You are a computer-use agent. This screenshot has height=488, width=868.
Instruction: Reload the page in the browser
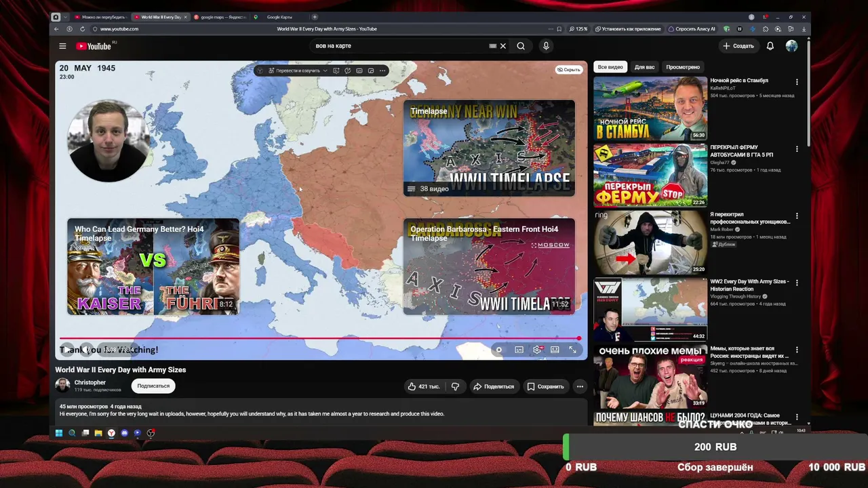coord(83,29)
